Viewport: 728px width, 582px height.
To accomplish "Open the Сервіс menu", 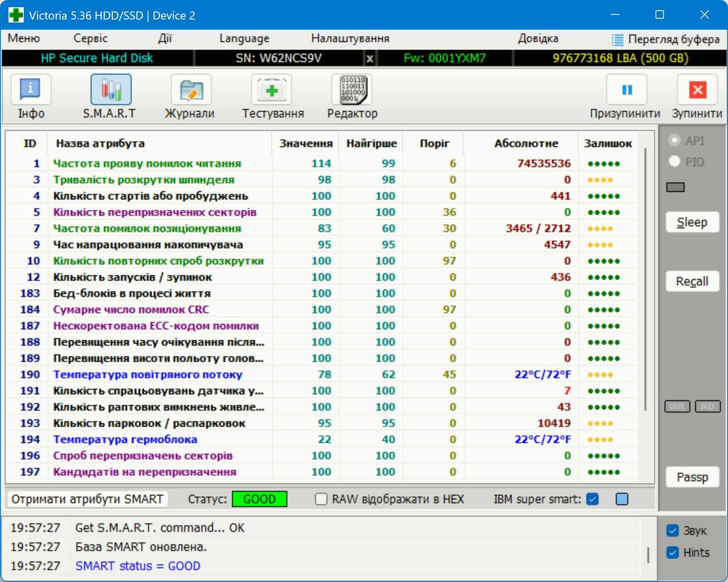I will [x=90, y=39].
